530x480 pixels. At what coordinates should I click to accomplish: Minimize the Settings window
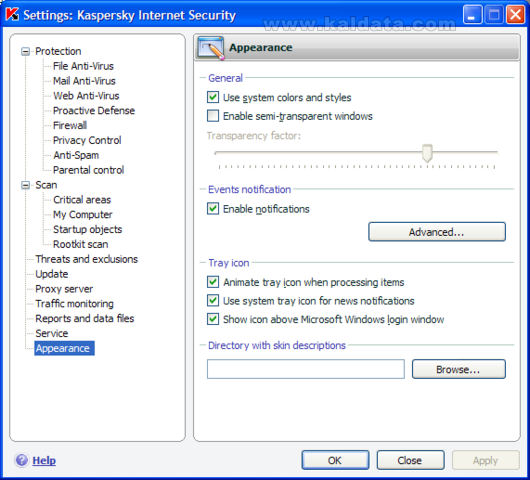472,15
